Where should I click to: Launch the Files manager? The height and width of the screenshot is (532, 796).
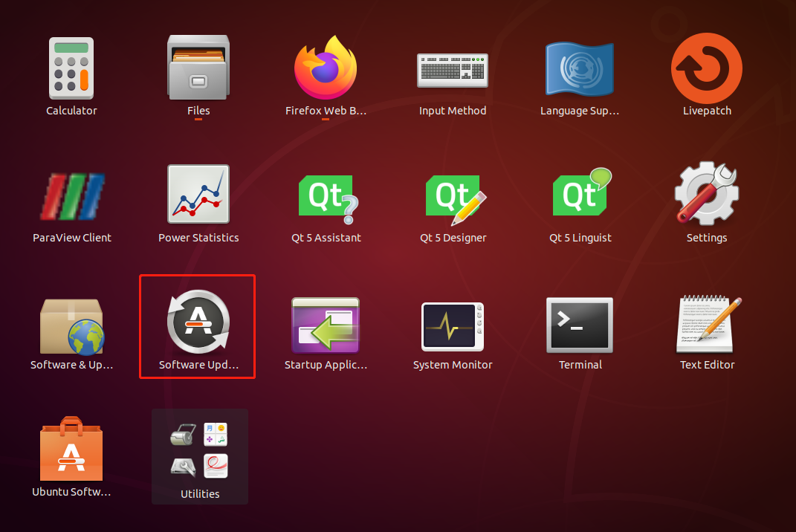198,68
